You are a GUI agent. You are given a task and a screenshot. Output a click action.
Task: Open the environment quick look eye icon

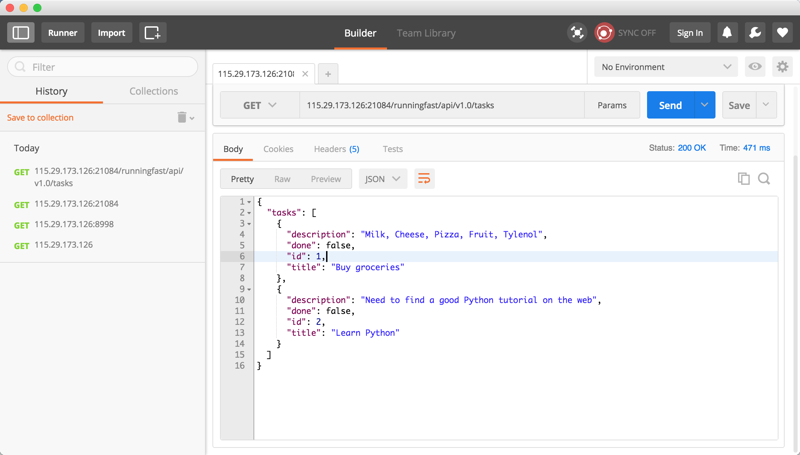coord(755,66)
